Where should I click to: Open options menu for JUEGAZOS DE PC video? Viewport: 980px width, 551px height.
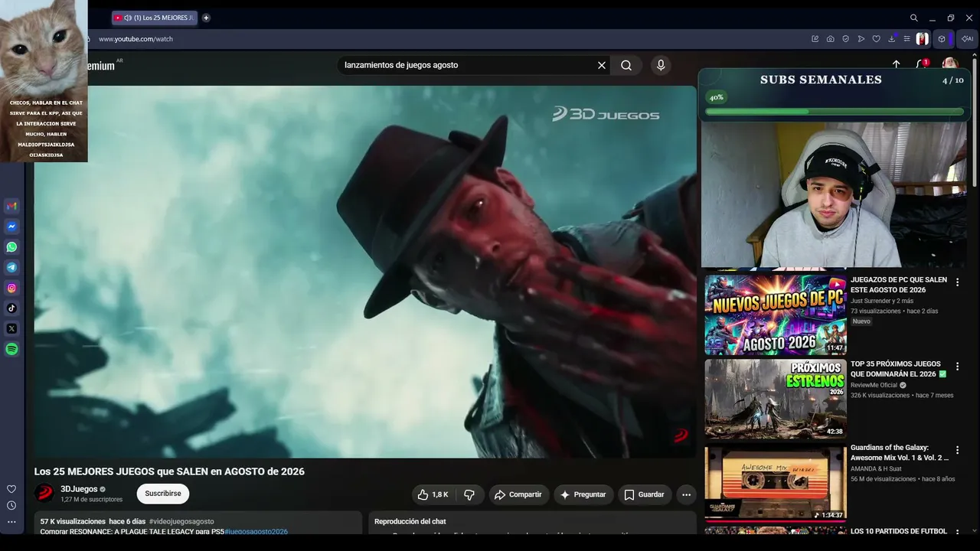tap(957, 282)
